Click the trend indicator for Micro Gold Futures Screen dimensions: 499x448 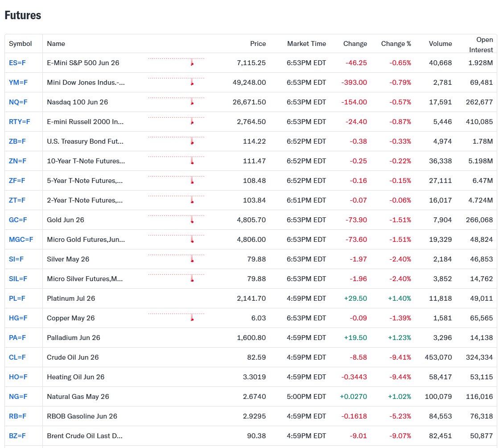[x=192, y=240]
